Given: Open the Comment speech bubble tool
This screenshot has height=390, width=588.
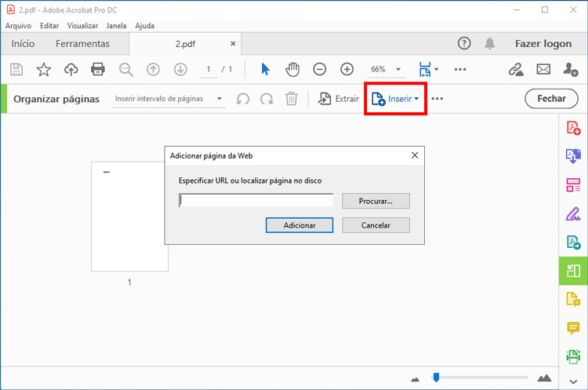Looking at the screenshot, I should point(573,328).
